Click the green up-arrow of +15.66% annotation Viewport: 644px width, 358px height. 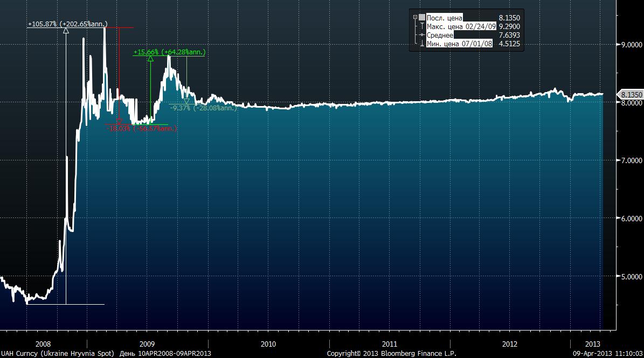pyautogui.click(x=150, y=59)
